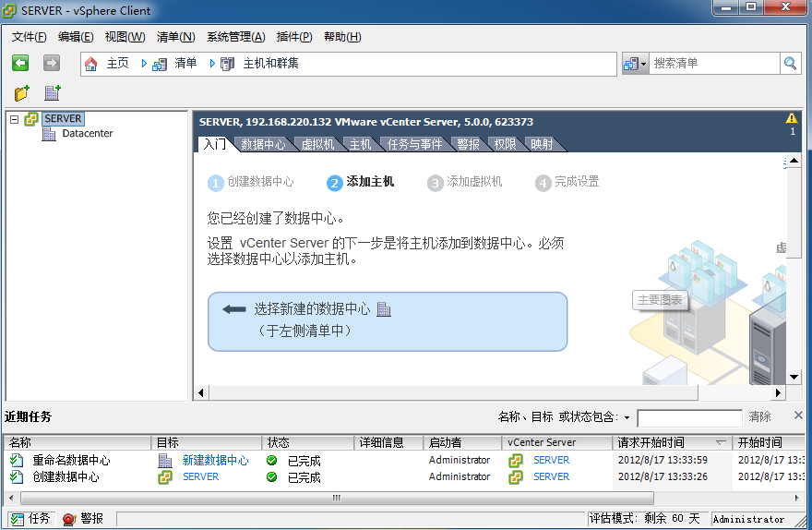Click the 警报 alarm icon in status bar
Screen dimensions: 812x530
(69, 519)
